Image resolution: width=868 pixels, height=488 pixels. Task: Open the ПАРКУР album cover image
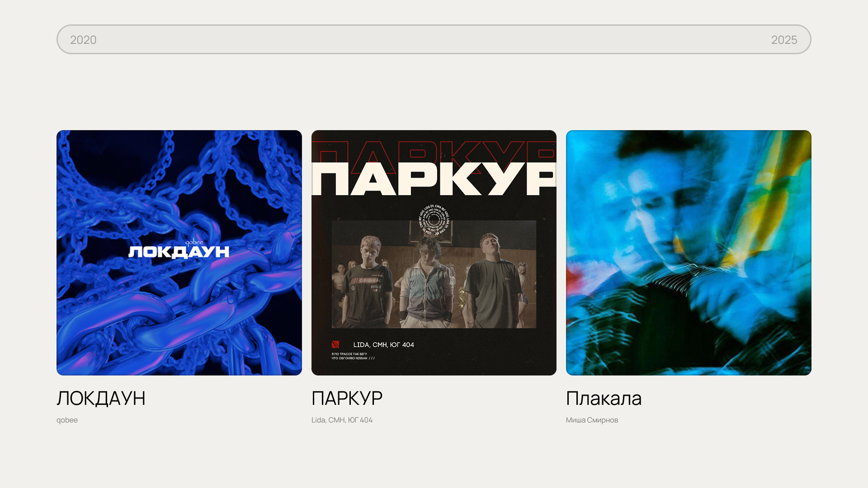click(434, 253)
